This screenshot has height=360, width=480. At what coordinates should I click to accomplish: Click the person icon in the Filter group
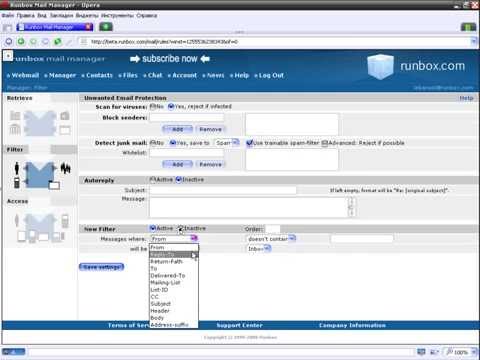coord(17,169)
